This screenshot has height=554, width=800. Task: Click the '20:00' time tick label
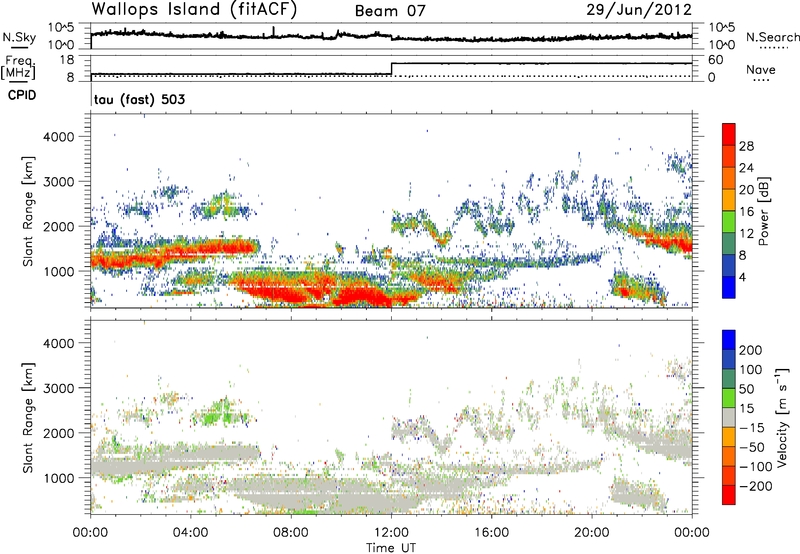tap(592, 533)
